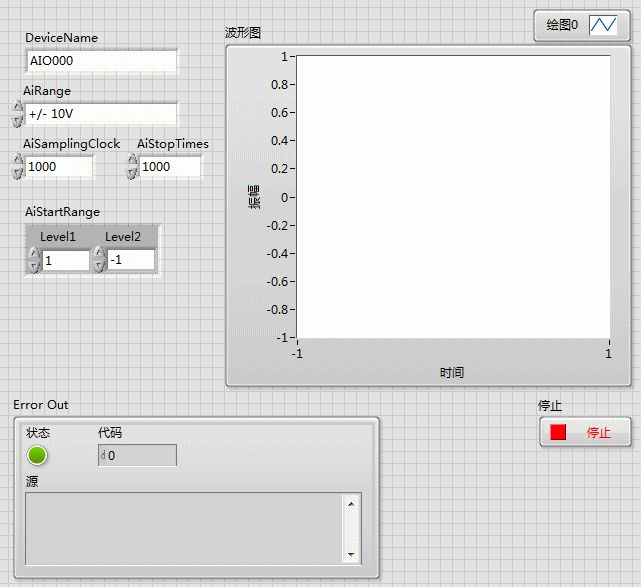Decrease the AiStopTimes value with down arrow
Image resolution: width=641 pixels, height=587 pixels.
click(131, 173)
